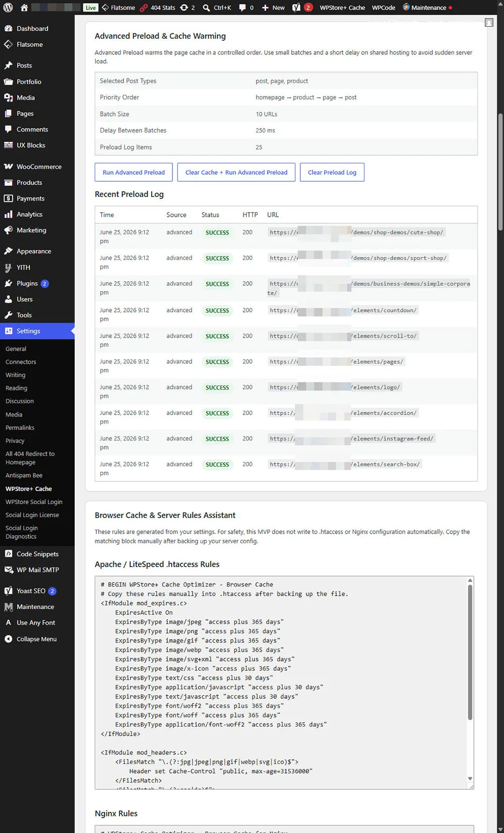Screen dimensions: 504x833
Task: Click the Posts pushpin icon in sidebar
Action: pyautogui.click(x=8, y=66)
